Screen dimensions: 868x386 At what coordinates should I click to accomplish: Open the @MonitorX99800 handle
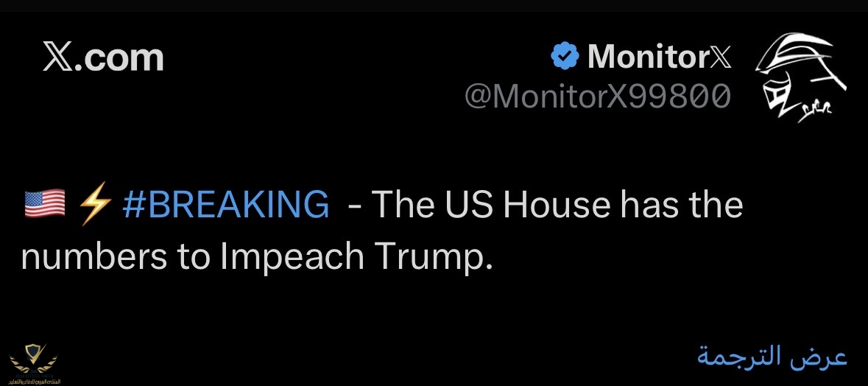pos(598,96)
